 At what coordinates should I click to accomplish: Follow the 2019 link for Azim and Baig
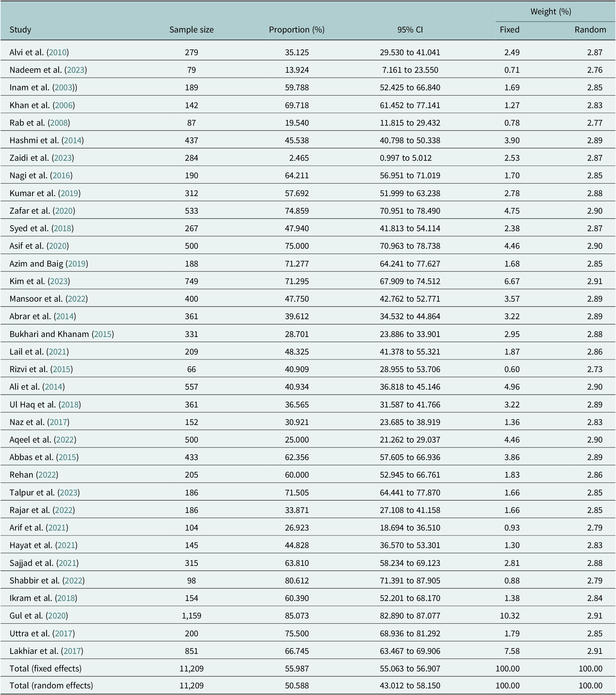[76, 264]
